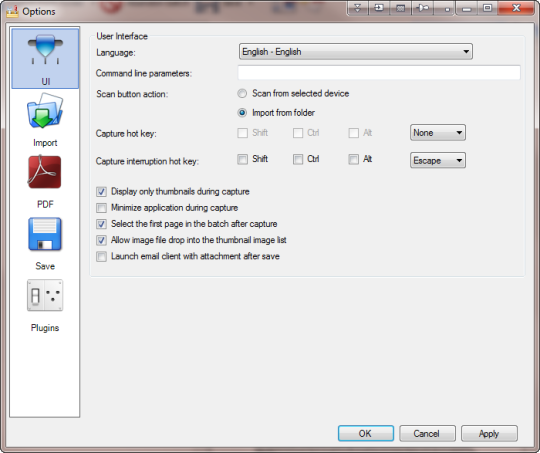This screenshot has width=540, height=453.
Task: Click the 'Command line parameters:' label
Action: [144, 73]
